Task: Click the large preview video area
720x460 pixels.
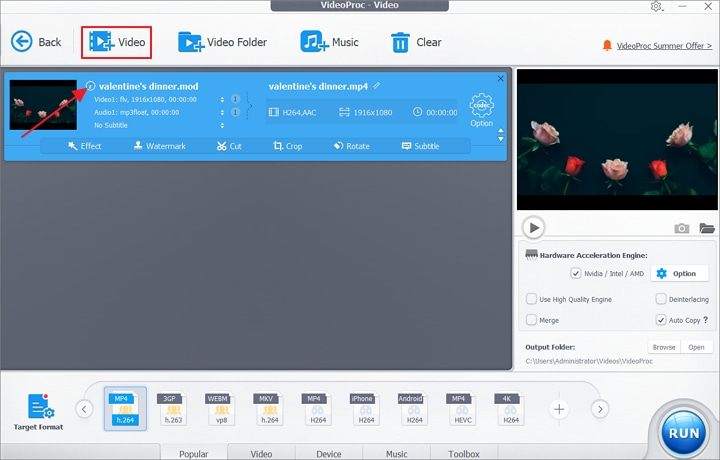Action: click(617, 140)
